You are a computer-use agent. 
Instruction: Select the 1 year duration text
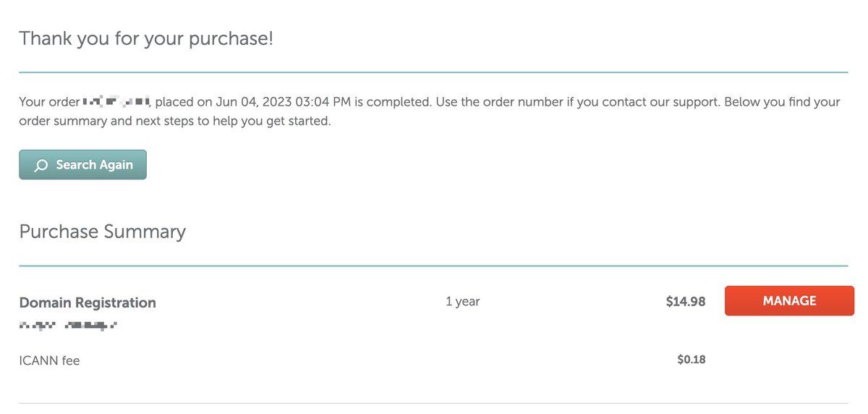click(463, 301)
